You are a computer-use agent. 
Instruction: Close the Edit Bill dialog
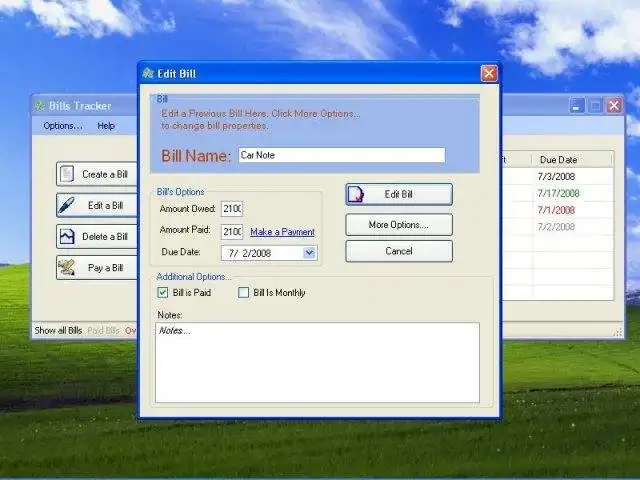click(x=489, y=74)
